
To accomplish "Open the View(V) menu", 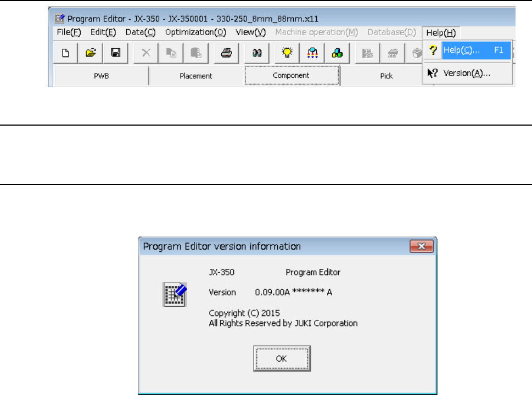I will pos(251,32).
